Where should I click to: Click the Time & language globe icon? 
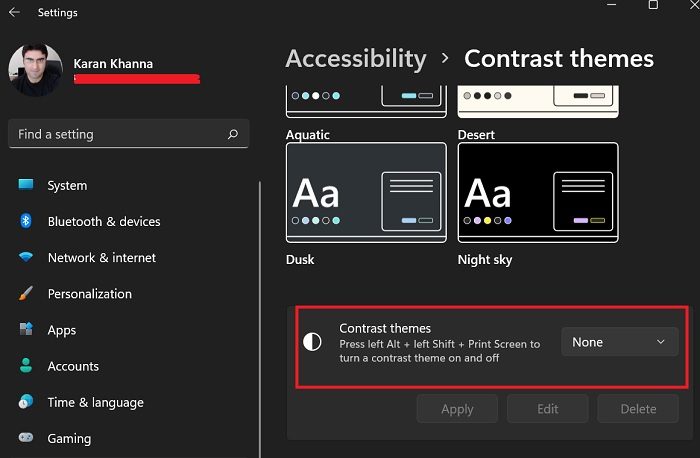point(26,402)
